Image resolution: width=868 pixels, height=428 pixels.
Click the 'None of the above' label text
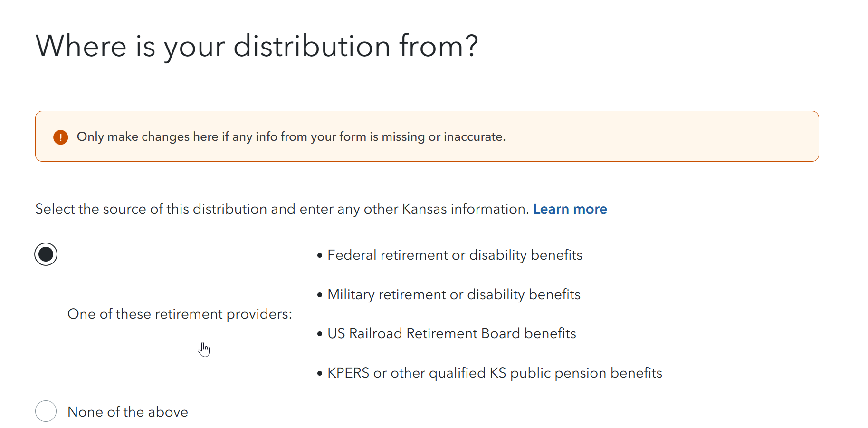click(x=128, y=412)
